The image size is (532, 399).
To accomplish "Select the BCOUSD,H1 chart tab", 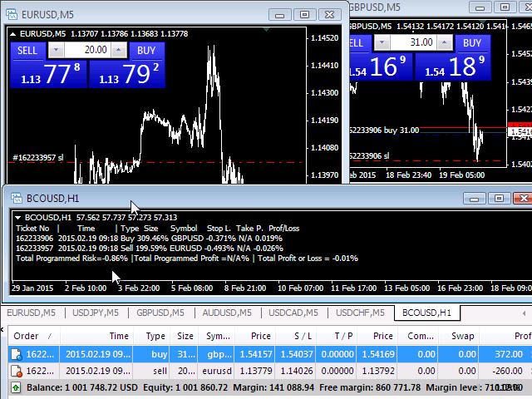I will pos(426,313).
